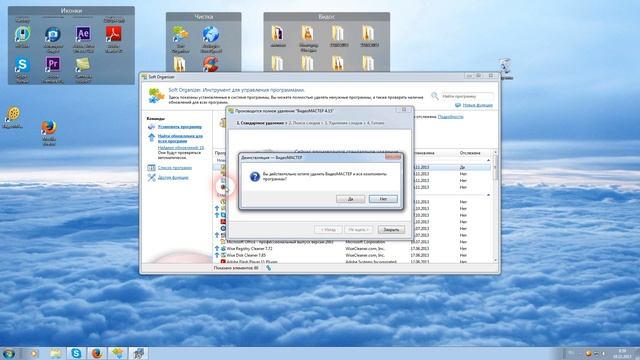The image size is (640, 360).
Task: Open the Mozilla Firefox desktop shortcut
Action: [49, 127]
